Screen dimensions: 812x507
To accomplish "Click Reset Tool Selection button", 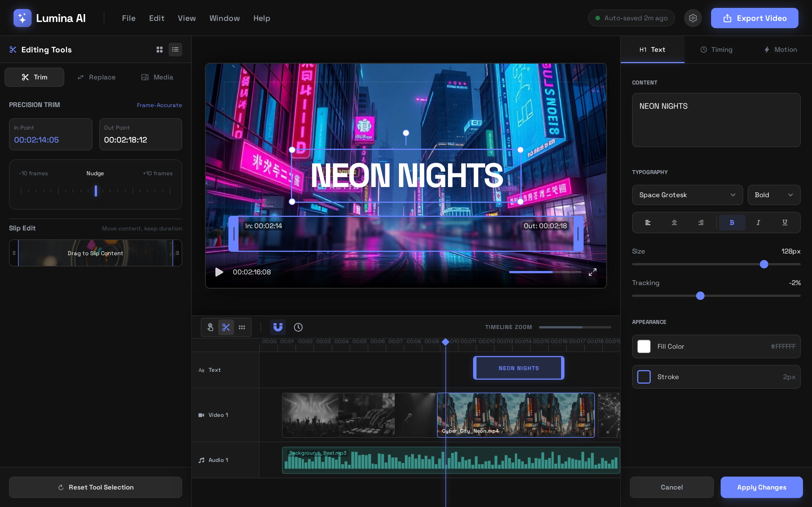I will click(x=96, y=487).
